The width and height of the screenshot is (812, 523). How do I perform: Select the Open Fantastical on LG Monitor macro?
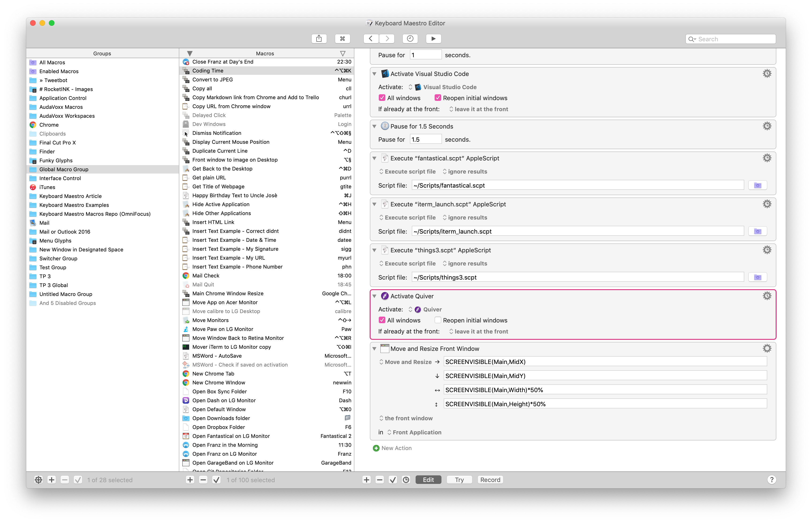(267, 436)
